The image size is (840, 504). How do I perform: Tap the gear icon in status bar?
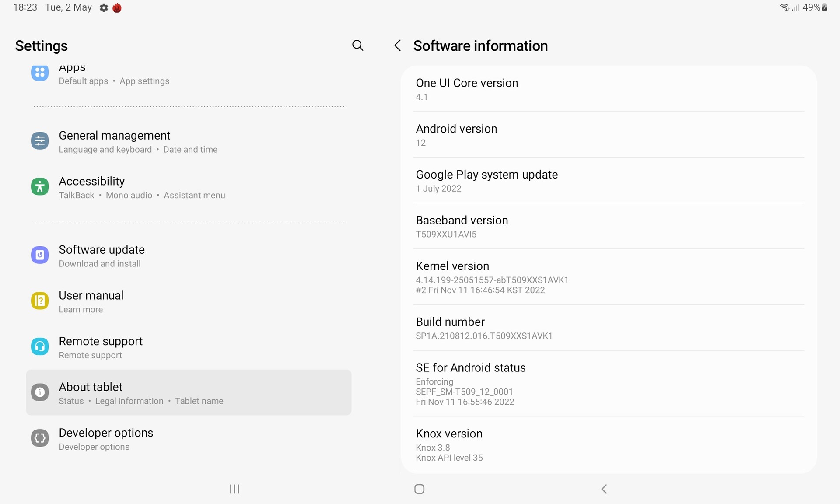104,8
